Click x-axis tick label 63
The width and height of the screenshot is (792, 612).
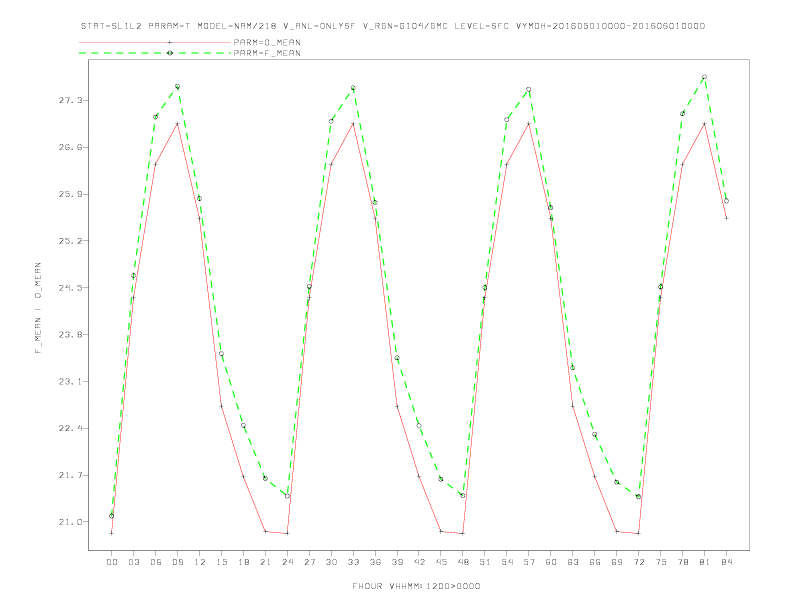point(573,562)
